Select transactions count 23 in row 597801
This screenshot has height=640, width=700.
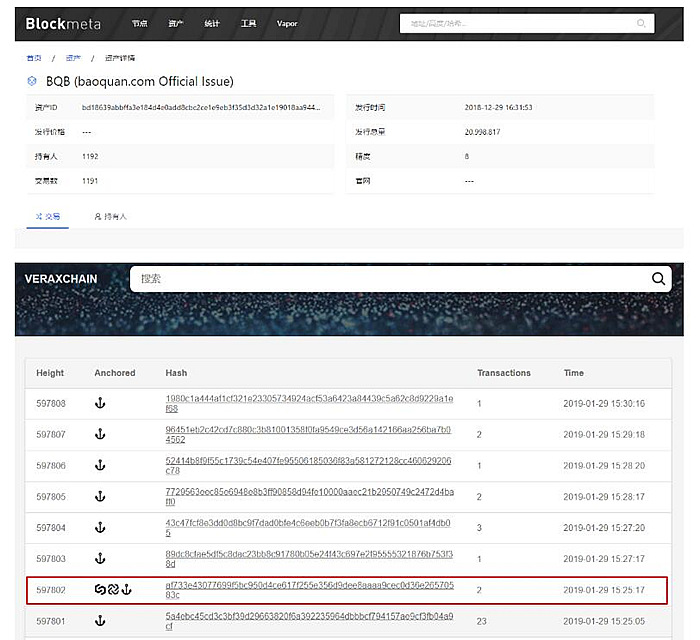[x=481, y=621]
